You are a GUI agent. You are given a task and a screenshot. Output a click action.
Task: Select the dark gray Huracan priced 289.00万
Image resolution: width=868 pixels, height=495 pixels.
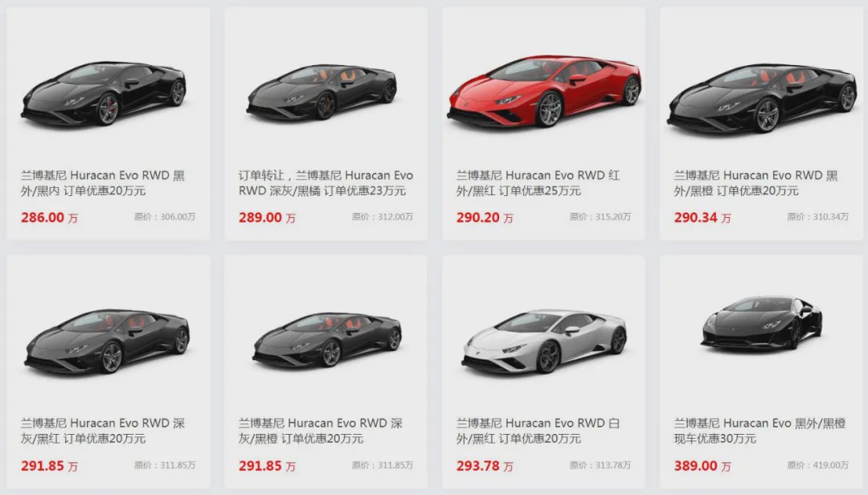tap(321, 92)
